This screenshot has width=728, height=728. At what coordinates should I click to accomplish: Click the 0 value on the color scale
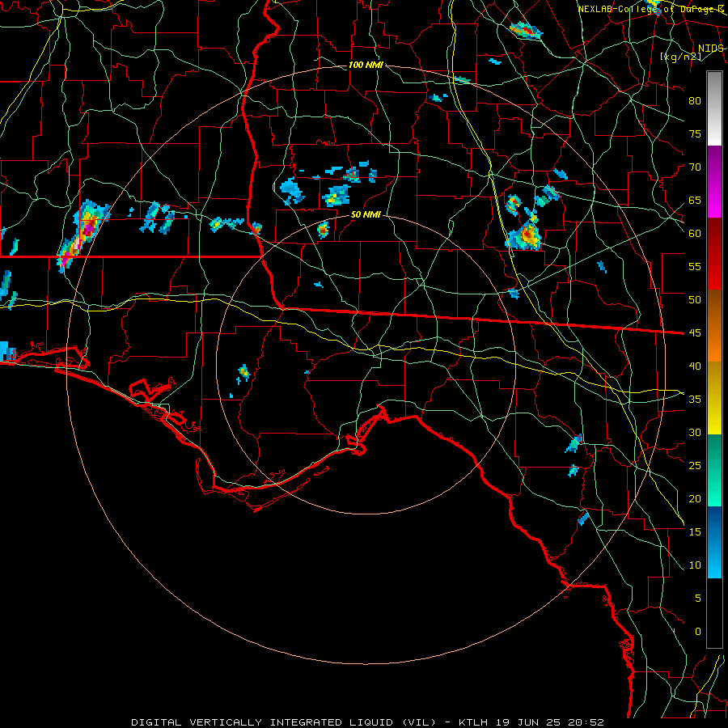click(x=698, y=632)
